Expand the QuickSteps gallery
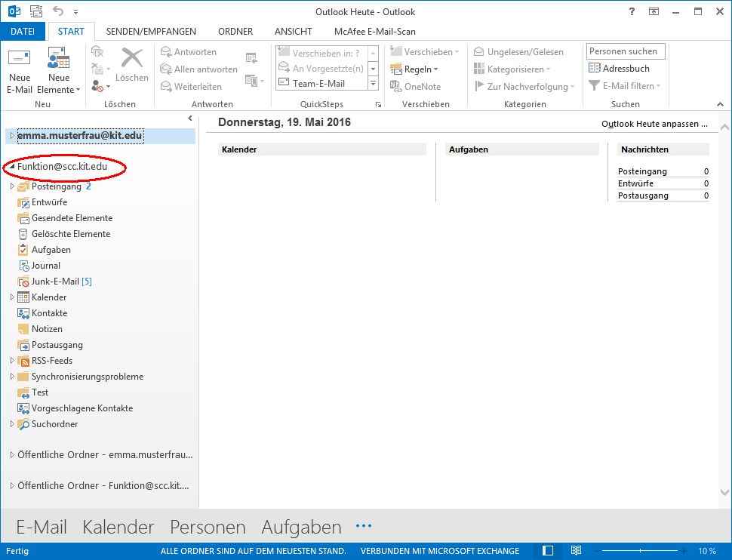This screenshot has width=732, height=560. [x=373, y=84]
